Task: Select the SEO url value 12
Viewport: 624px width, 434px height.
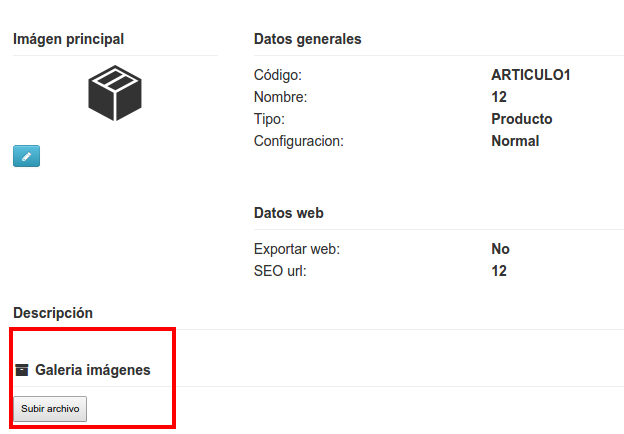Action: pos(499,271)
